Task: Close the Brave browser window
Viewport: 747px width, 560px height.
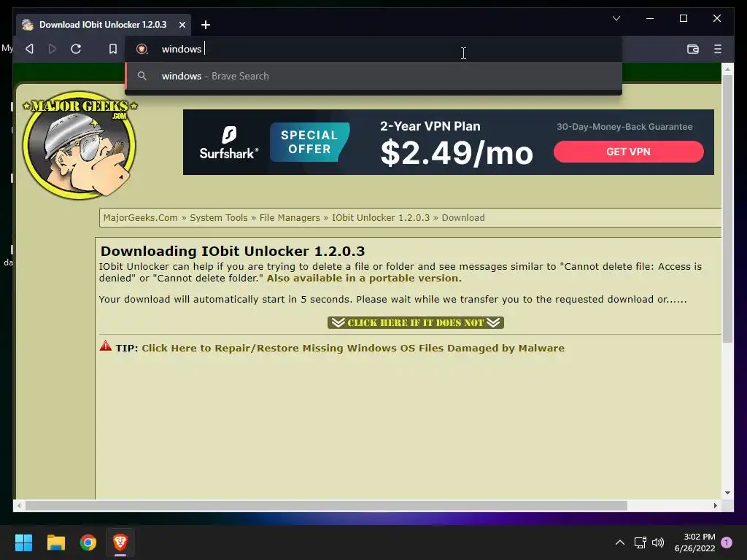Action: (x=716, y=18)
